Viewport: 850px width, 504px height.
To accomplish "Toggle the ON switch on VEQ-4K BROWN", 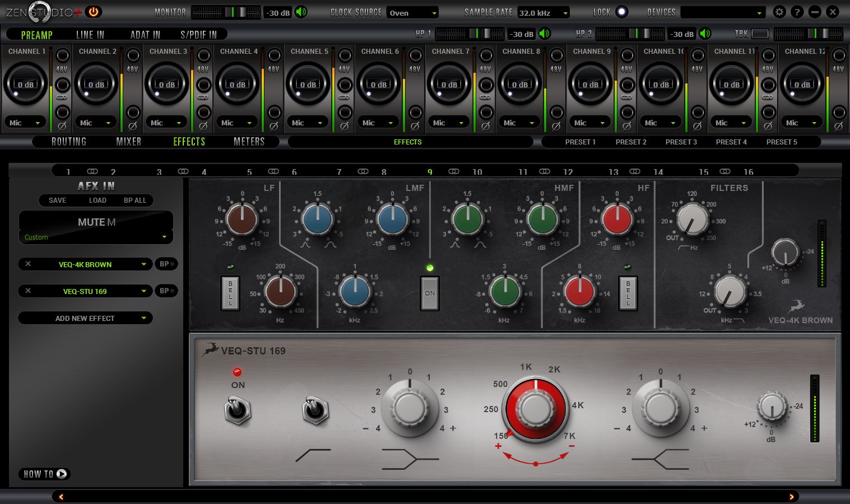I will coord(430,292).
